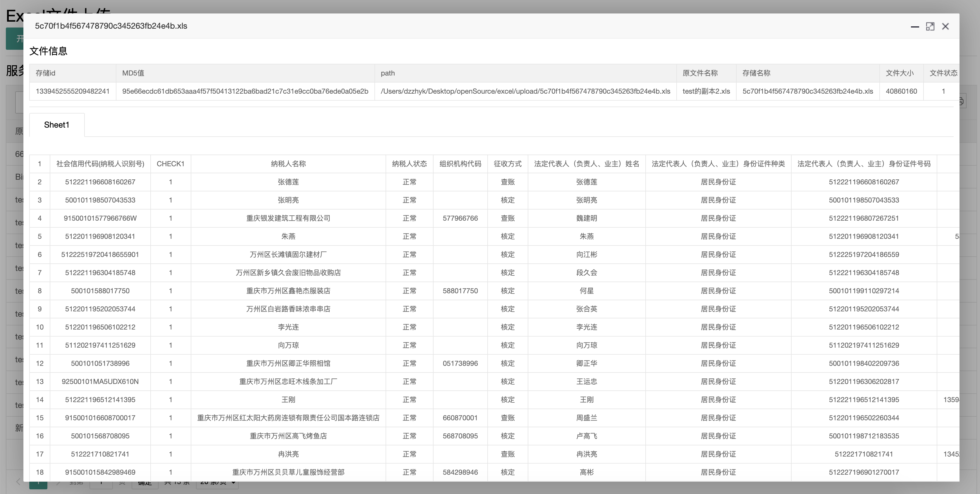Screen dimensions: 980x494
Task: Click previous page arrow in the pagination
Action: click(x=18, y=482)
